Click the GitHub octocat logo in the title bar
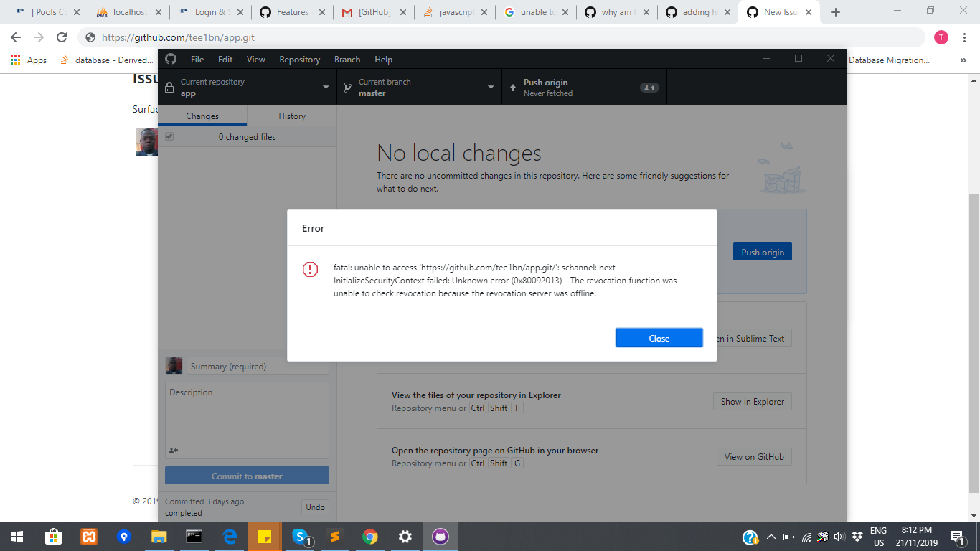Screen dimensions: 980x551 click(x=171, y=59)
